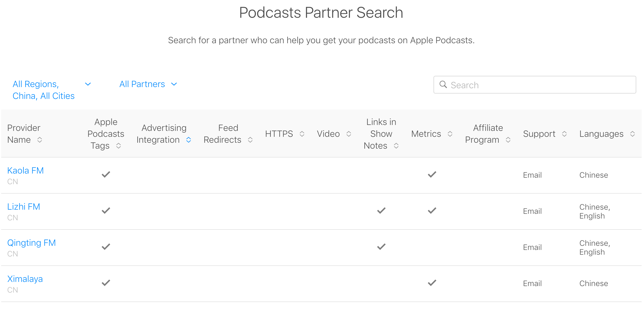Open Qingting FM provider link
The image size is (644, 321).
pyautogui.click(x=31, y=243)
